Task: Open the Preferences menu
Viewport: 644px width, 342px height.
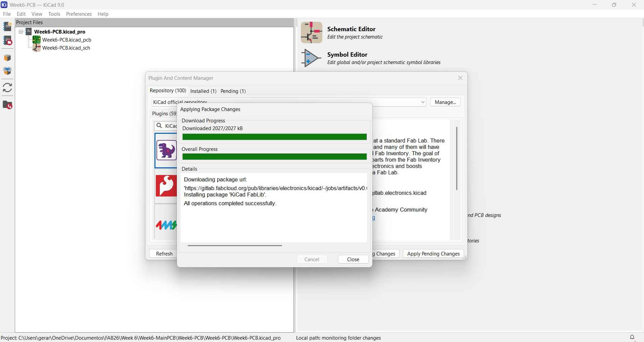Action: coord(79,14)
